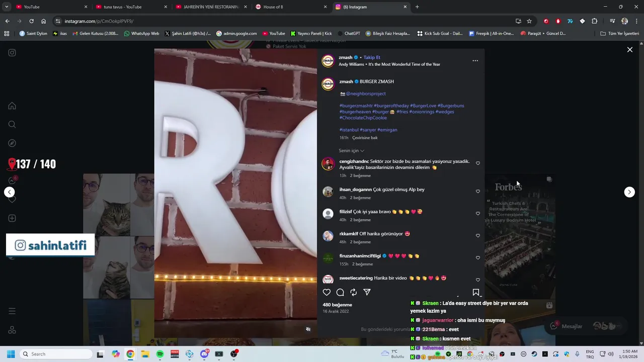Open File Explorer from taskbar

[x=145, y=354]
